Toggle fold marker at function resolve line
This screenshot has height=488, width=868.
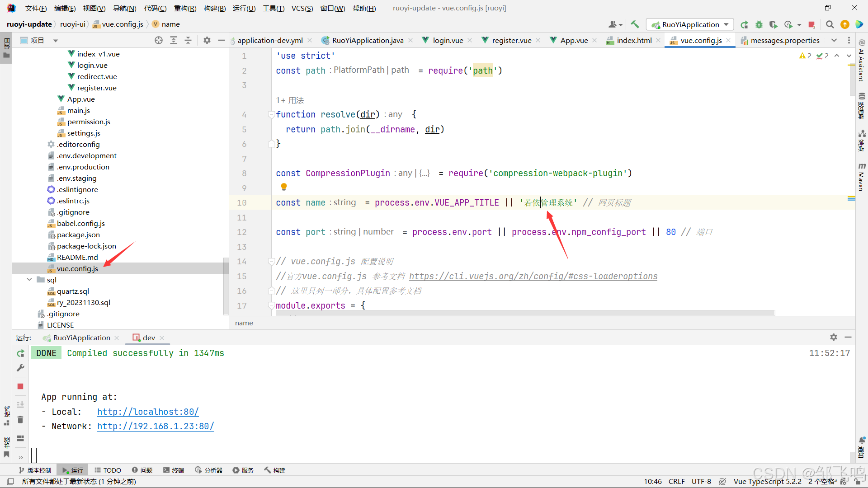271,115
